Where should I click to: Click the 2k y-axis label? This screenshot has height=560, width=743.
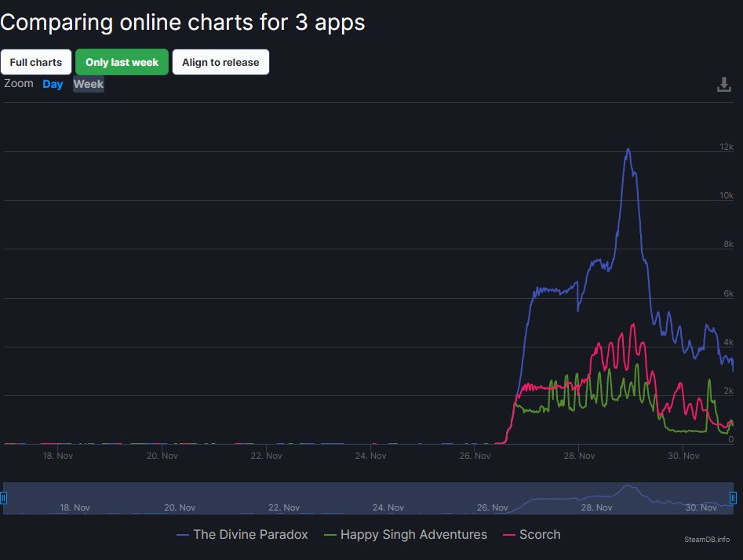[728, 391]
